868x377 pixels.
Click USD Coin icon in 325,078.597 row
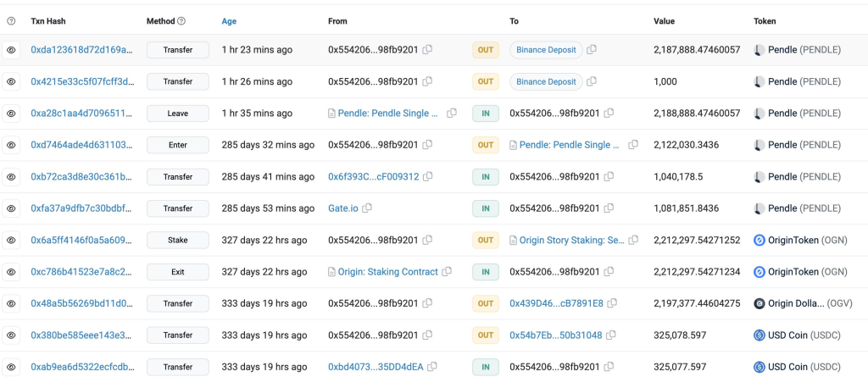[759, 335]
